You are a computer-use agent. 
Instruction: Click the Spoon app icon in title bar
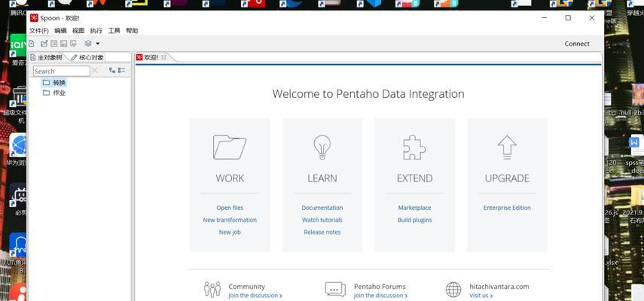(34, 18)
